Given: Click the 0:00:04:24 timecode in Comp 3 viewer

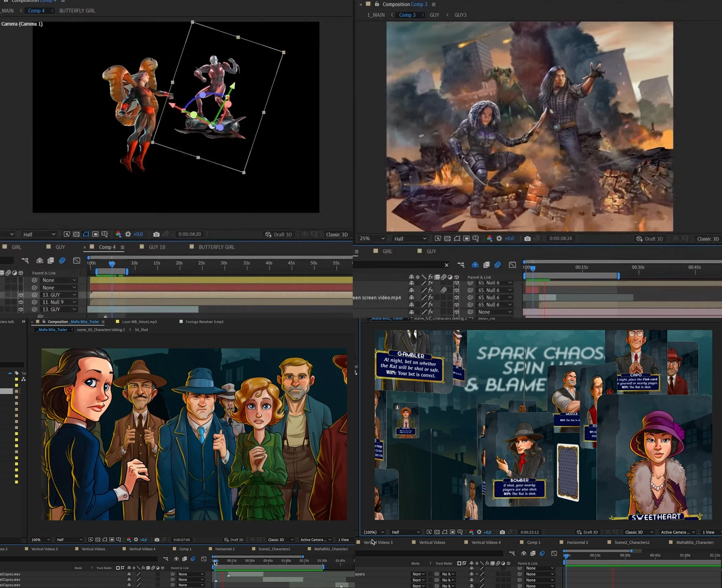Looking at the screenshot, I should coord(560,239).
